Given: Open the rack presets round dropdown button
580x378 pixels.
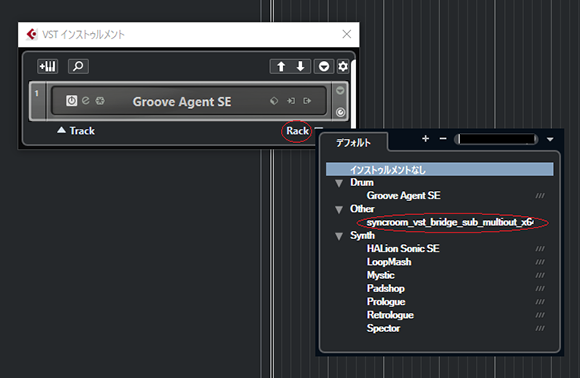Looking at the screenshot, I should (x=324, y=67).
